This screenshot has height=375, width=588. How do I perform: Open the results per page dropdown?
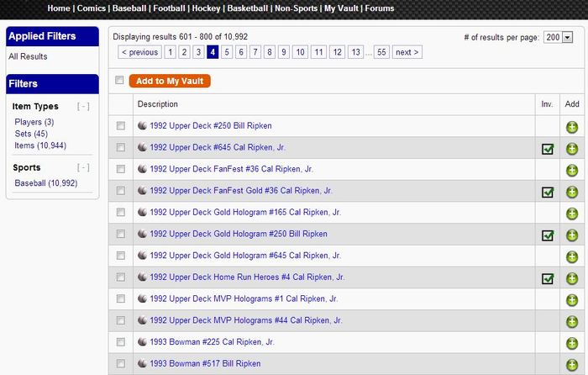pos(558,37)
